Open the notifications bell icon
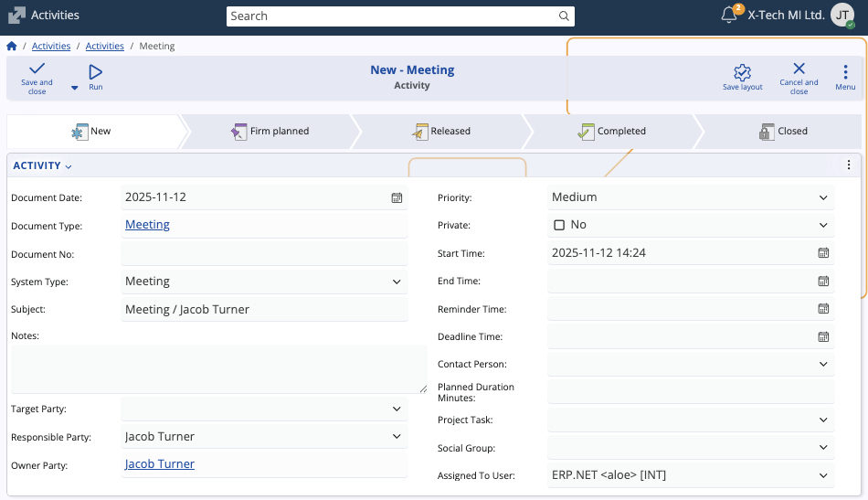Image resolution: width=868 pixels, height=500 pixels. pyautogui.click(x=728, y=16)
